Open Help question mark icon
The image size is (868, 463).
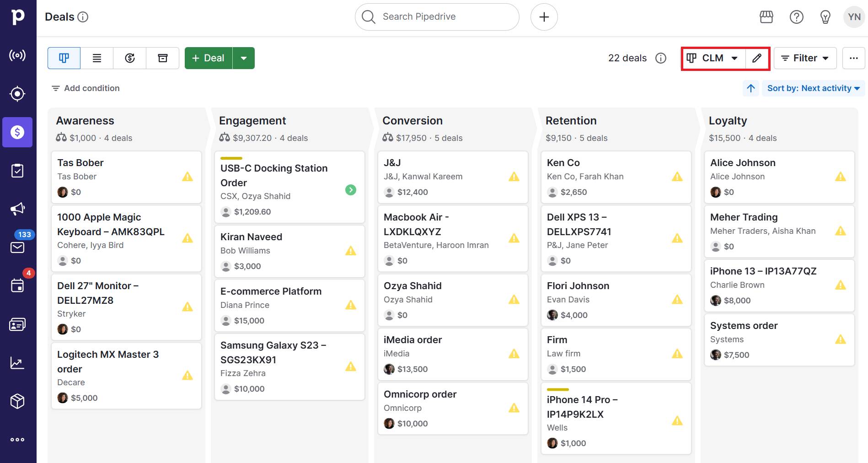797,17
